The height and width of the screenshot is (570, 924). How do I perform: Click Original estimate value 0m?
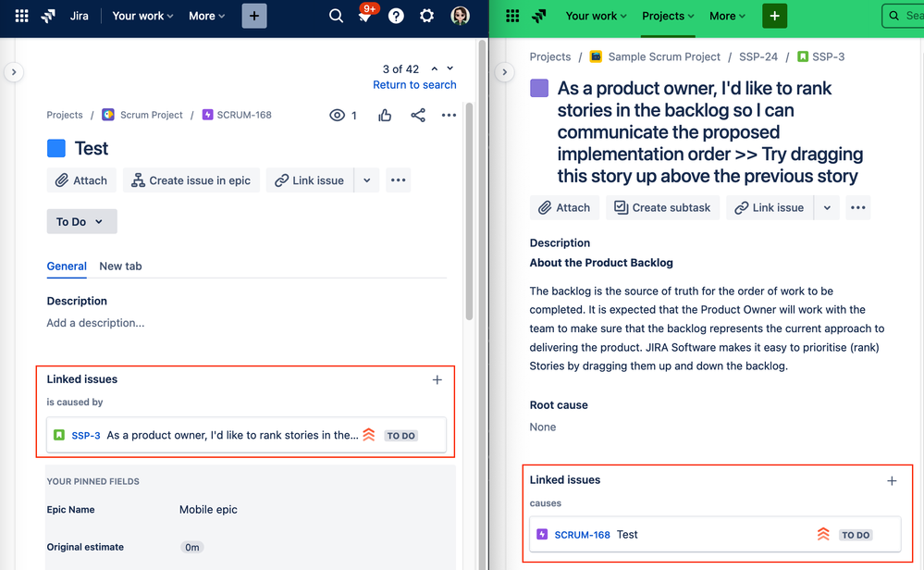(x=192, y=547)
